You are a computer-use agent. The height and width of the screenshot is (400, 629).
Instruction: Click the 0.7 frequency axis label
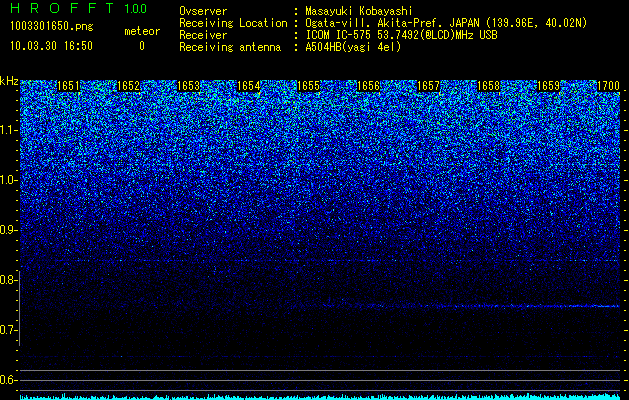click(x=9, y=330)
